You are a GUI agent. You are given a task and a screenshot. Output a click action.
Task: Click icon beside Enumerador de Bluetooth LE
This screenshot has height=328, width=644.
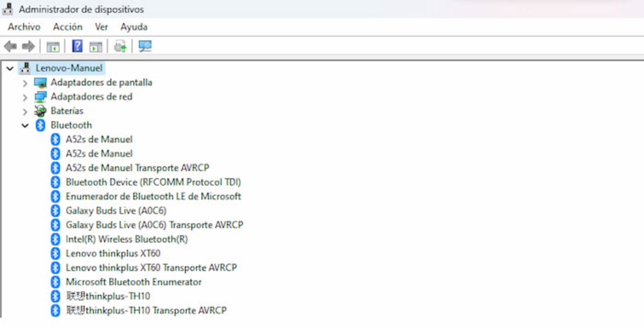click(x=56, y=196)
